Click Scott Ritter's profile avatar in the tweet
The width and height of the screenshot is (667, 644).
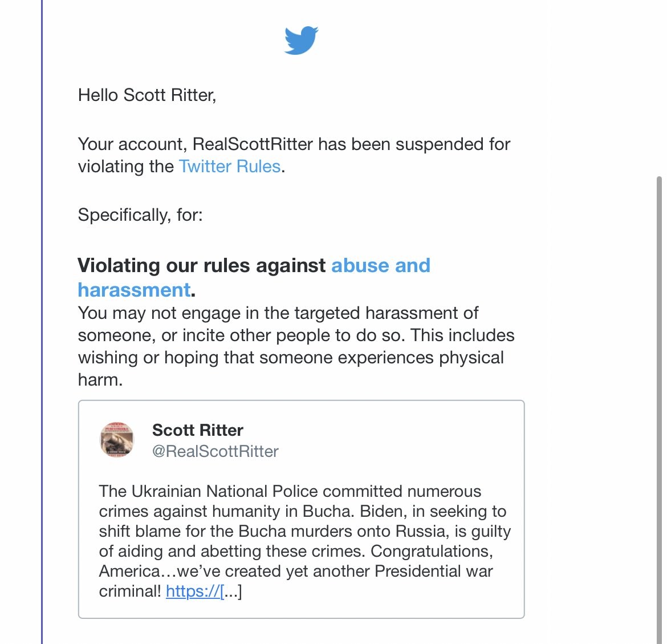tap(117, 440)
